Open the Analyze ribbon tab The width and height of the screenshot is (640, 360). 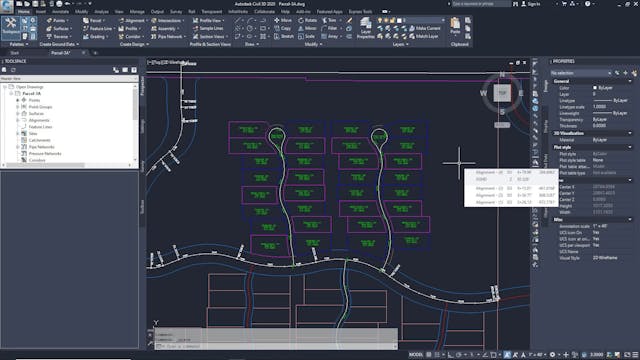point(101,12)
